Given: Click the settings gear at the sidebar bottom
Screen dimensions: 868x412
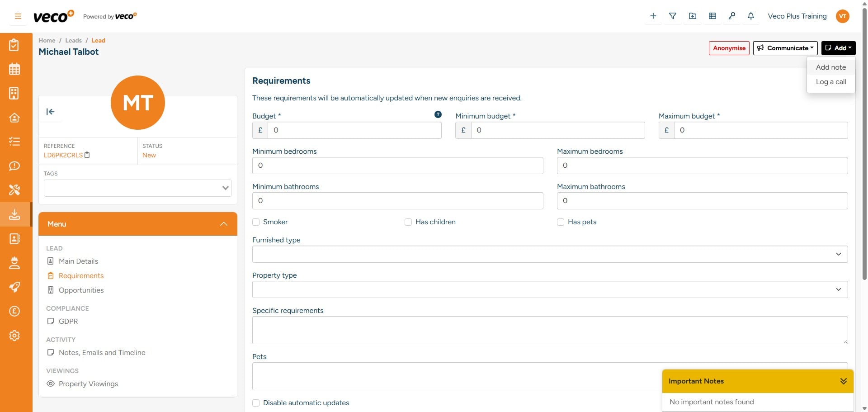Looking at the screenshot, I should click(x=14, y=336).
